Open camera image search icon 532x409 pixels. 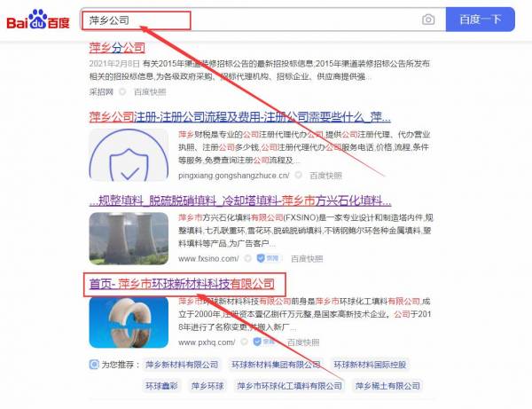pyautogui.click(x=428, y=20)
